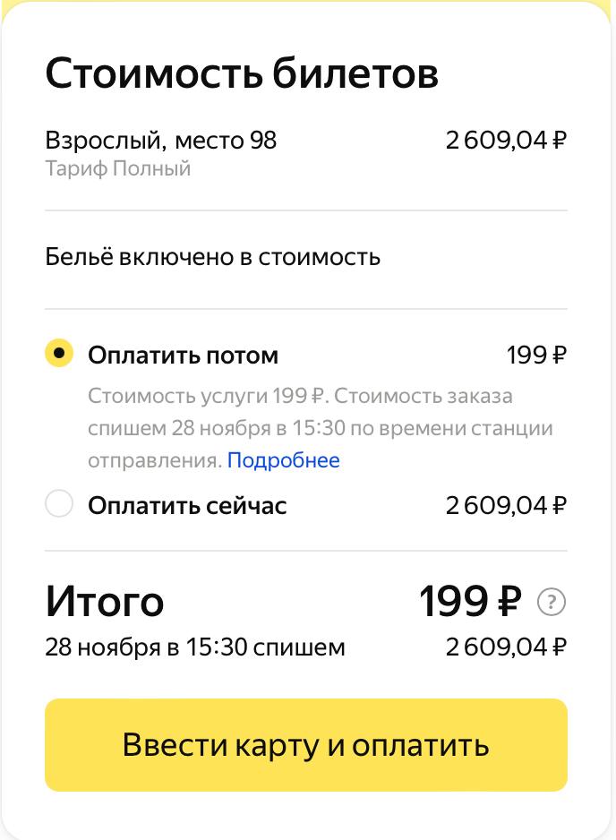The width and height of the screenshot is (616, 840).
Task: Click the gray "Стоимость услуги 199 ₽" sentence
Action: pyautogui.click(x=208, y=397)
